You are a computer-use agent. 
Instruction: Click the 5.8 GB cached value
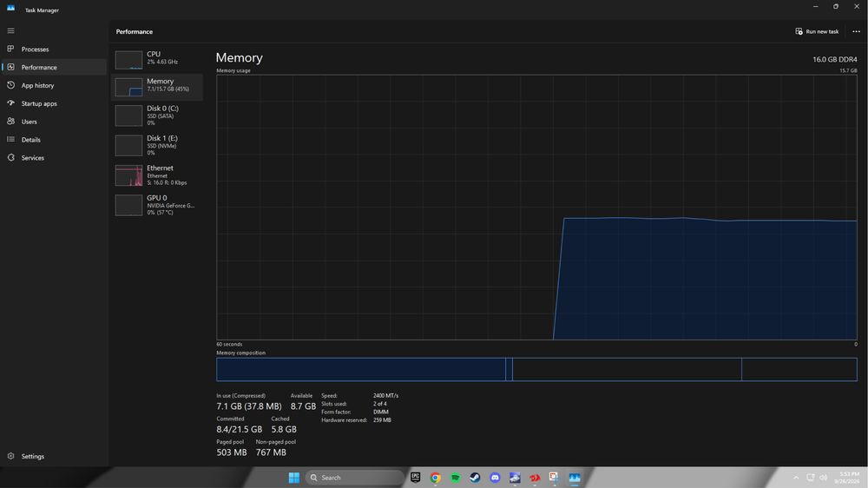(284, 429)
